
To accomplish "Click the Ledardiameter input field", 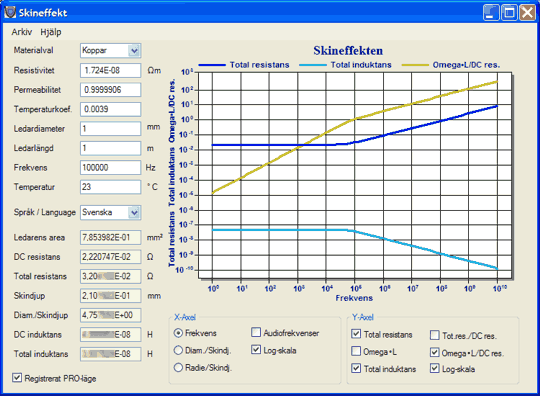I will [x=111, y=129].
